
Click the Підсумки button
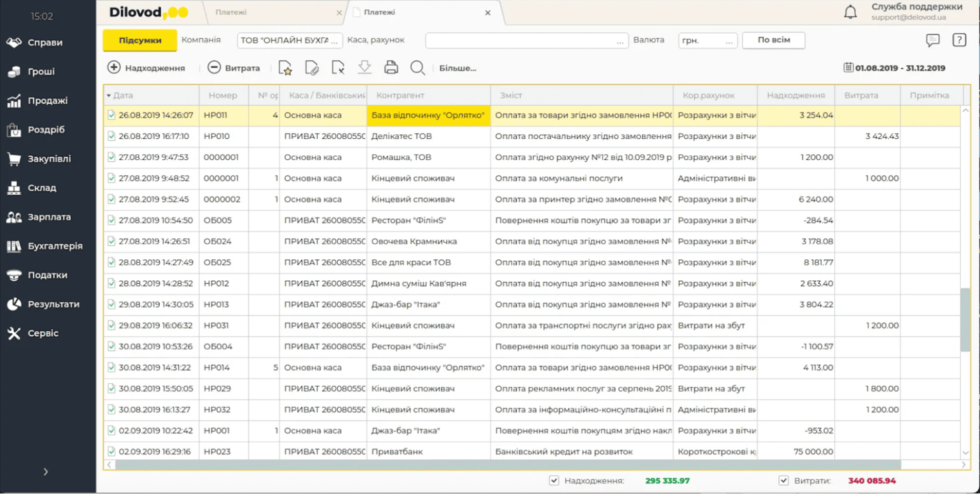[140, 40]
